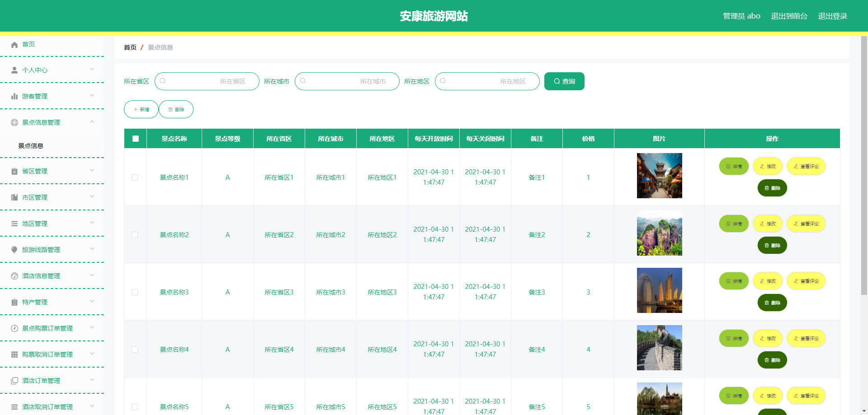The height and width of the screenshot is (415, 868).
Task: Click the clipboard icon for 特产管理
Action: pos(14,302)
